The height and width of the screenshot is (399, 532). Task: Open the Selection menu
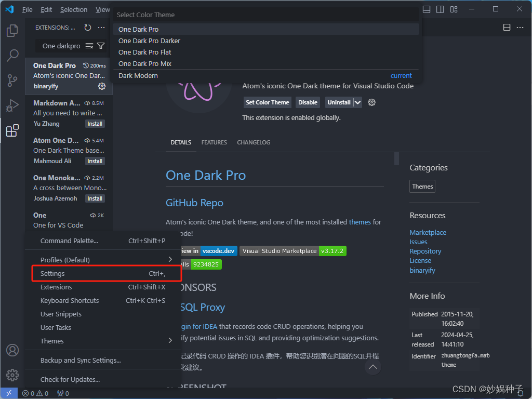[x=74, y=9]
